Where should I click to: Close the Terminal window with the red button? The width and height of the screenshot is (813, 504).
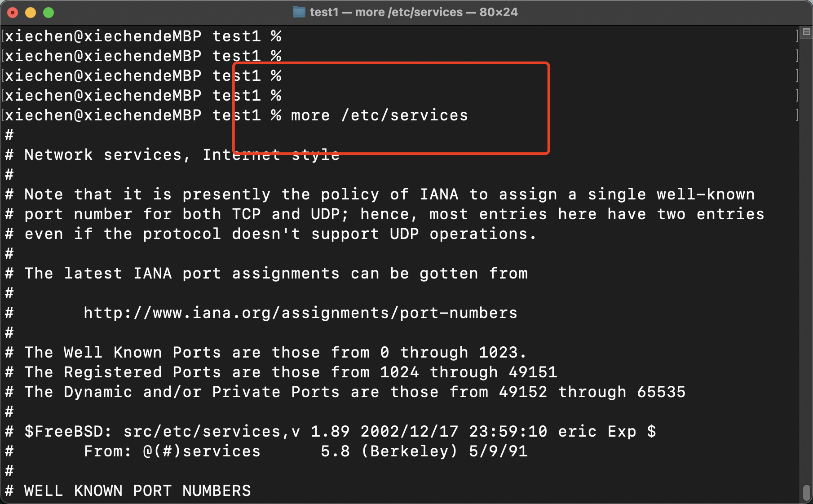coord(13,13)
